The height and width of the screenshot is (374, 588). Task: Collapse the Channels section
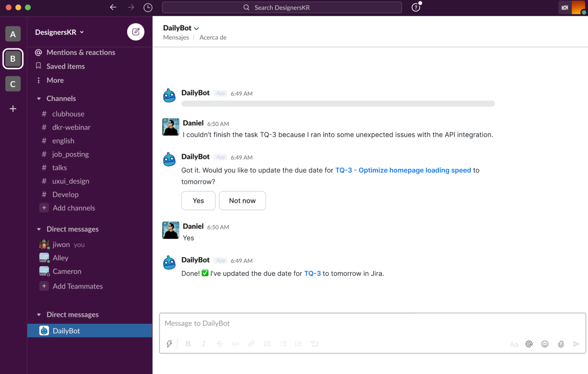pyautogui.click(x=39, y=98)
